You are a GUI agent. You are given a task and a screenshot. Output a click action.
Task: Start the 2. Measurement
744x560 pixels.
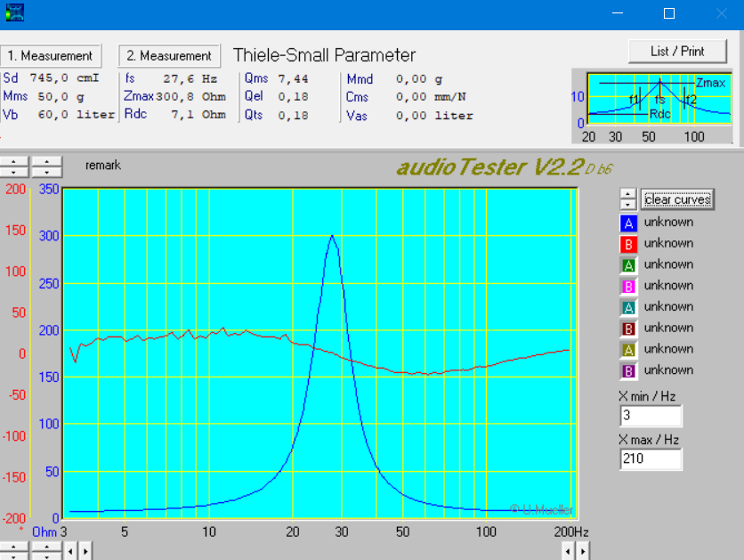click(x=169, y=55)
